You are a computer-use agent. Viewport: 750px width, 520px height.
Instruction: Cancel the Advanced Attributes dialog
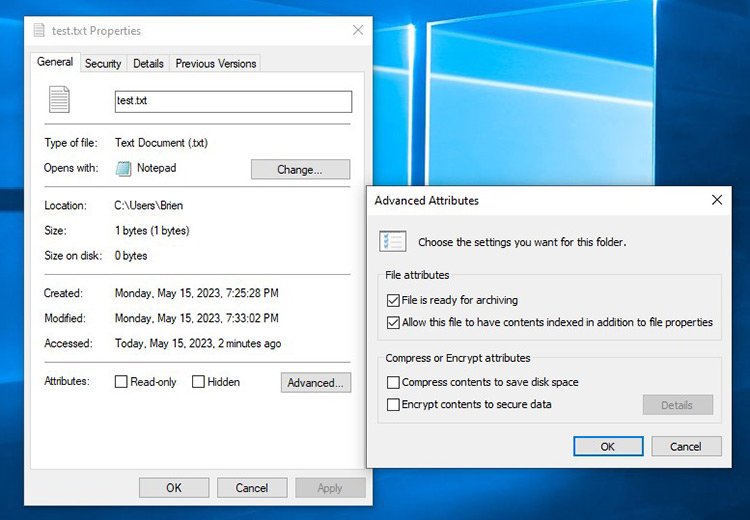[685, 446]
